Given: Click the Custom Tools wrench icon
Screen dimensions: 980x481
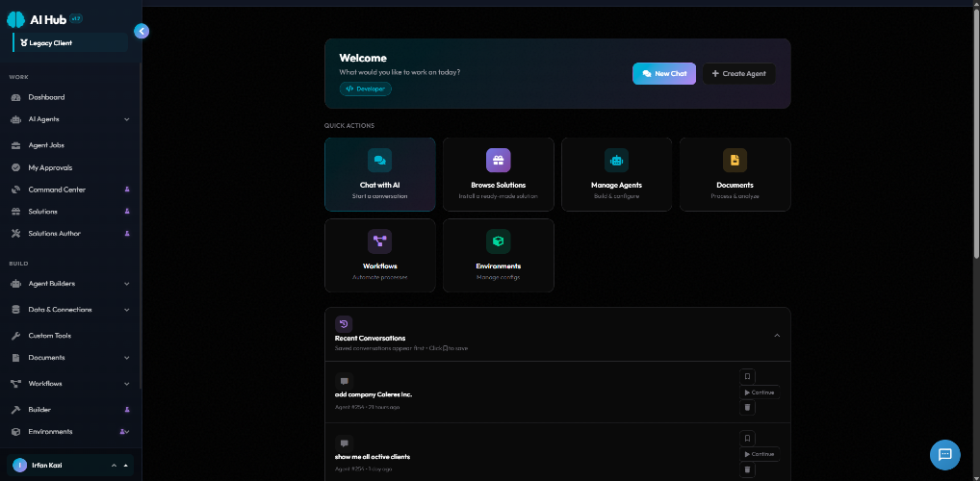Looking at the screenshot, I should (x=16, y=336).
